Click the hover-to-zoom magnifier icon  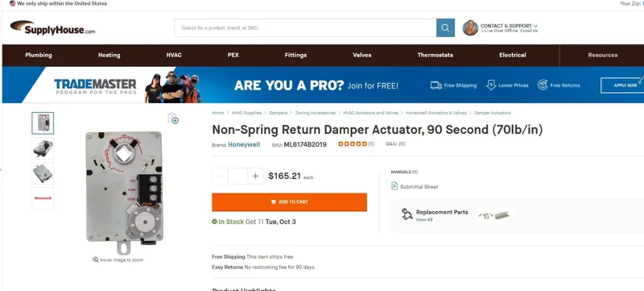click(95, 260)
